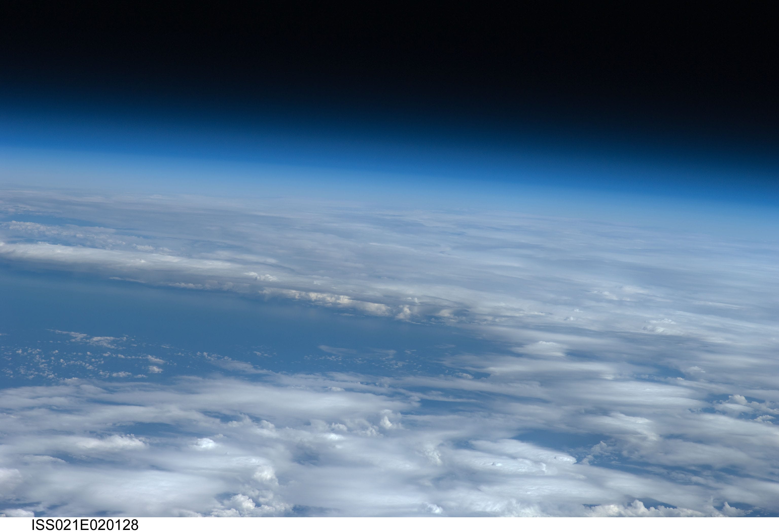
Task: Click the ISS021E020128 image caption
Action: pyautogui.click(x=85, y=525)
